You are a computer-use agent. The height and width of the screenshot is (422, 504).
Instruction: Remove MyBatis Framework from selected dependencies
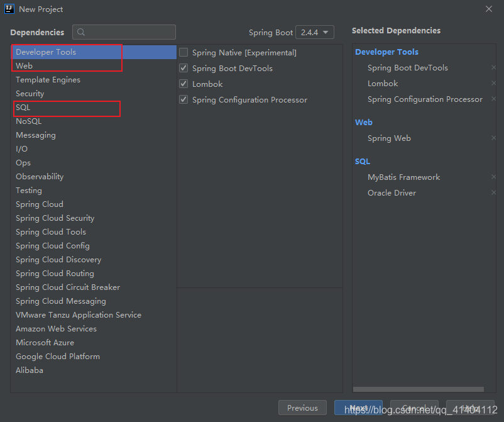pyautogui.click(x=493, y=177)
